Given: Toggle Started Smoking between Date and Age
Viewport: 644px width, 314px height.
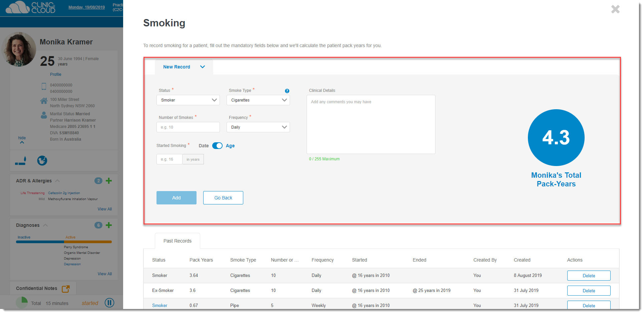Looking at the screenshot, I should tap(217, 146).
